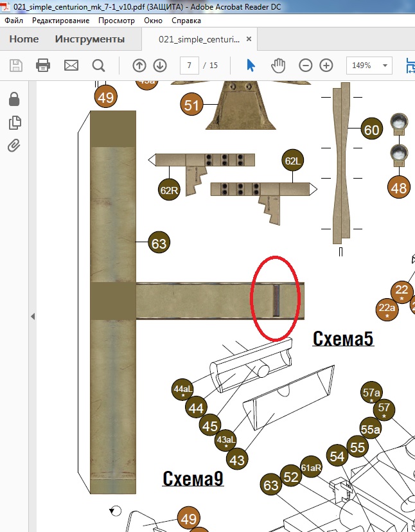This screenshot has width=415, height=532.
Task: Print the document with printer icon
Action: [x=43, y=65]
